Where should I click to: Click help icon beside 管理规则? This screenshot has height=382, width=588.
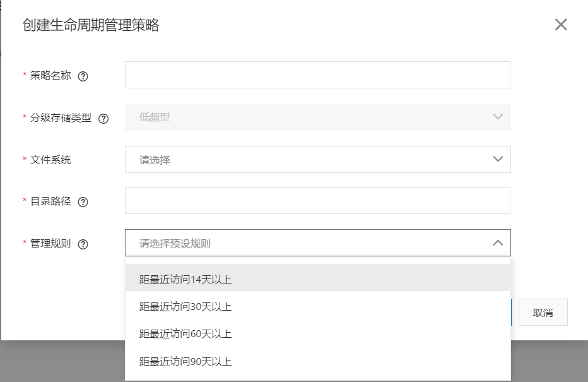(83, 244)
